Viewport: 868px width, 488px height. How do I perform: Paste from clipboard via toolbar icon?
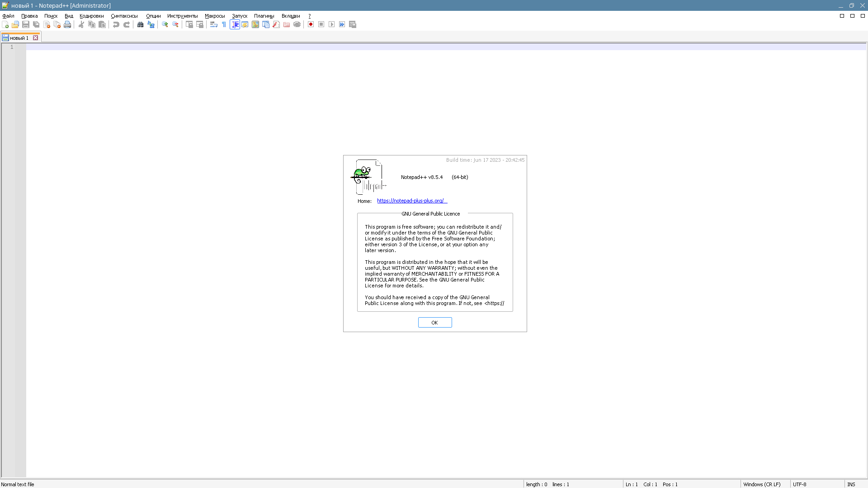pyautogui.click(x=102, y=24)
